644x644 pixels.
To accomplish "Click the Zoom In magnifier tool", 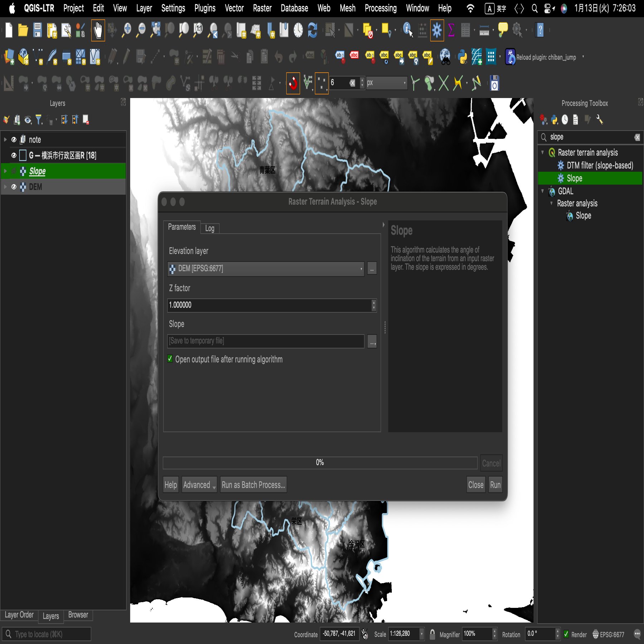I will tap(126, 30).
